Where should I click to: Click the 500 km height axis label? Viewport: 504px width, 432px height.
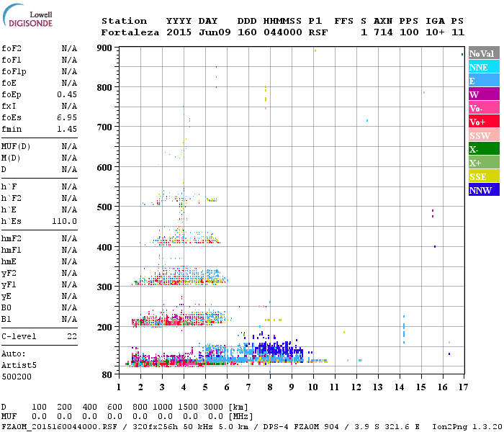pos(104,207)
